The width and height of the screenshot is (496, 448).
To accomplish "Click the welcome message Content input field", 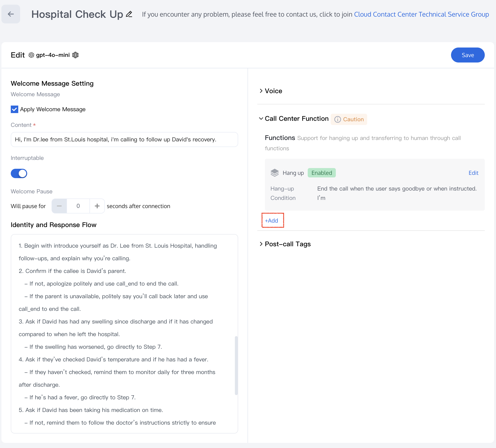I will click(x=124, y=140).
